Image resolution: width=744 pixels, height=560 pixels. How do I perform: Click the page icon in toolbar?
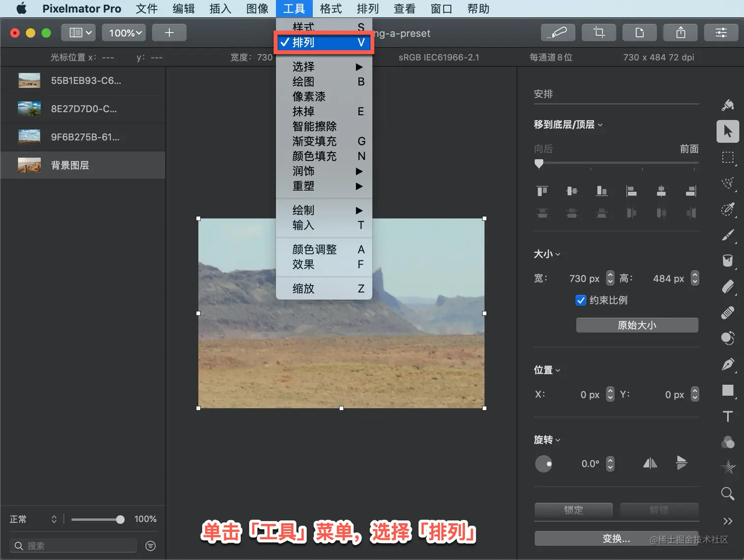point(640,32)
